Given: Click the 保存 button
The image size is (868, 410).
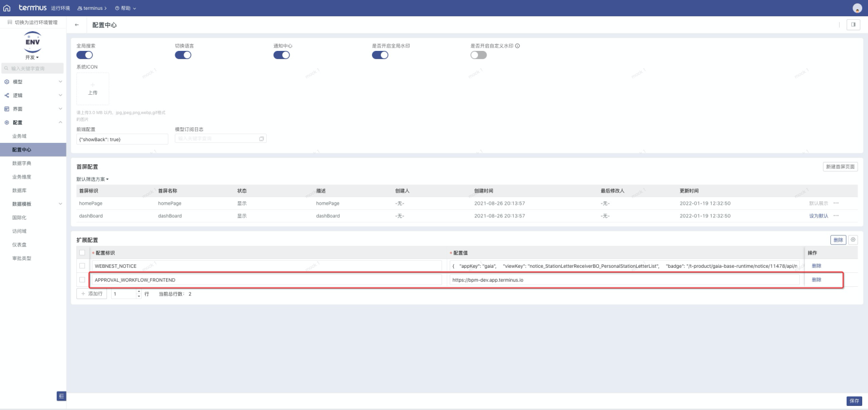Looking at the screenshot, I should pos(854,401).
